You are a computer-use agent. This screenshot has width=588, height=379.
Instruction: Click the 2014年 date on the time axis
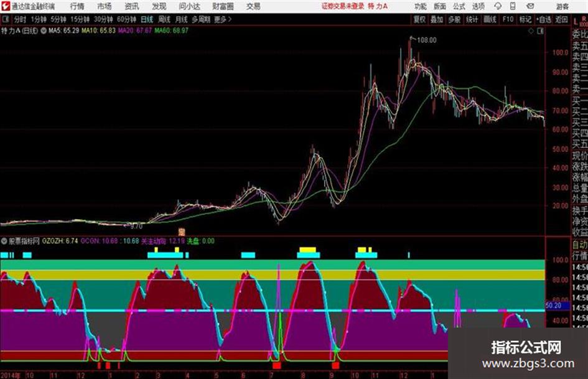(x=11, y=375)
